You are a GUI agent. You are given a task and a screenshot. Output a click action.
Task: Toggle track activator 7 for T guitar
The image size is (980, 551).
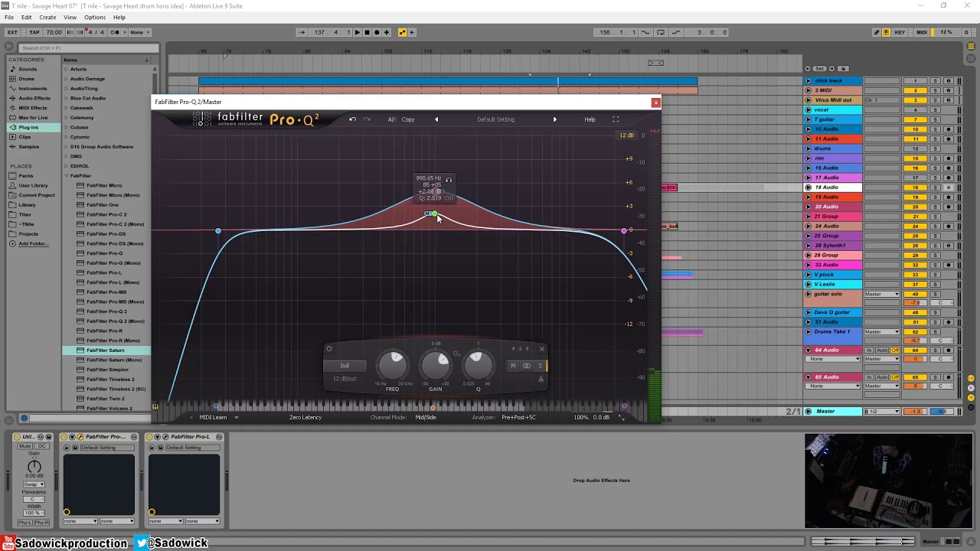coord(915,119)
